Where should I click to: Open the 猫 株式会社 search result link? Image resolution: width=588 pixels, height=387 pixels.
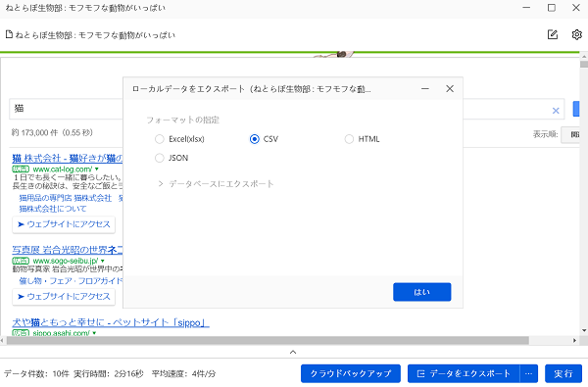click(67, 159)
